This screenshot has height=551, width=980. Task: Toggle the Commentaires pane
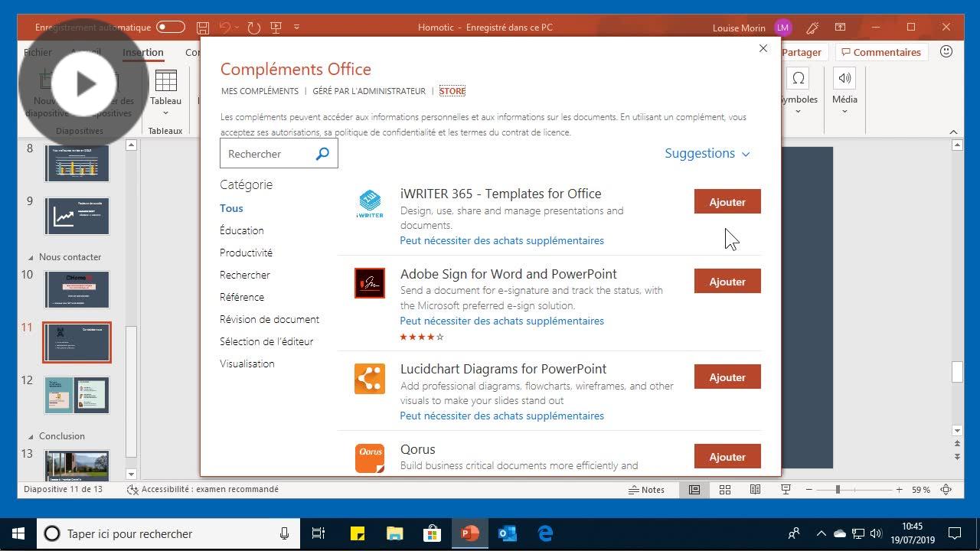click(881, 52)
